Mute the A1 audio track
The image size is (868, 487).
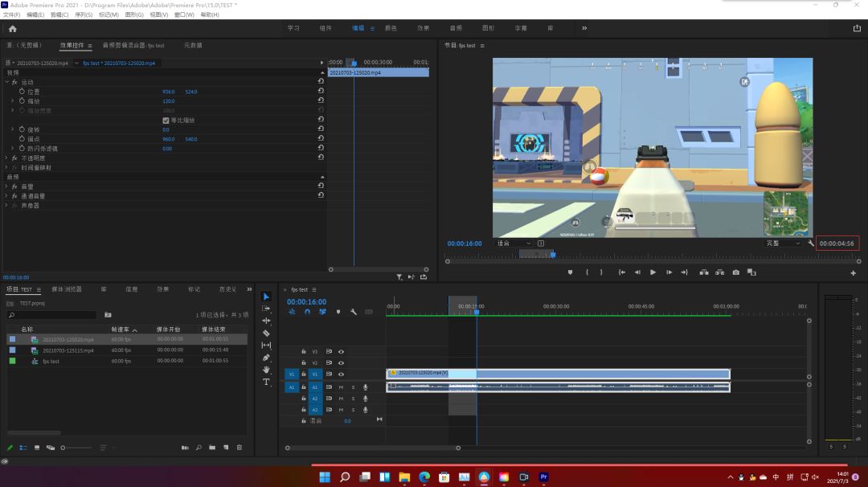[341, 387]
